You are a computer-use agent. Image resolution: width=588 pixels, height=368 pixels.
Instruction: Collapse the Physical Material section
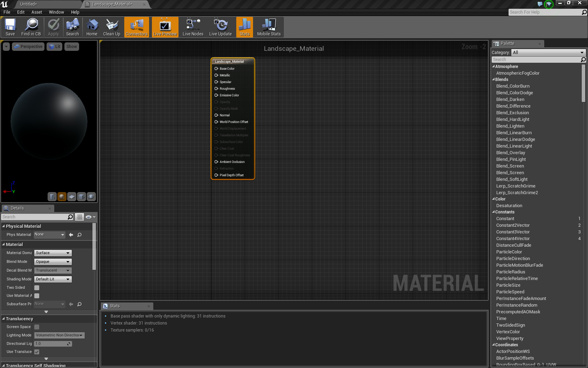click(x=3, y=226)
